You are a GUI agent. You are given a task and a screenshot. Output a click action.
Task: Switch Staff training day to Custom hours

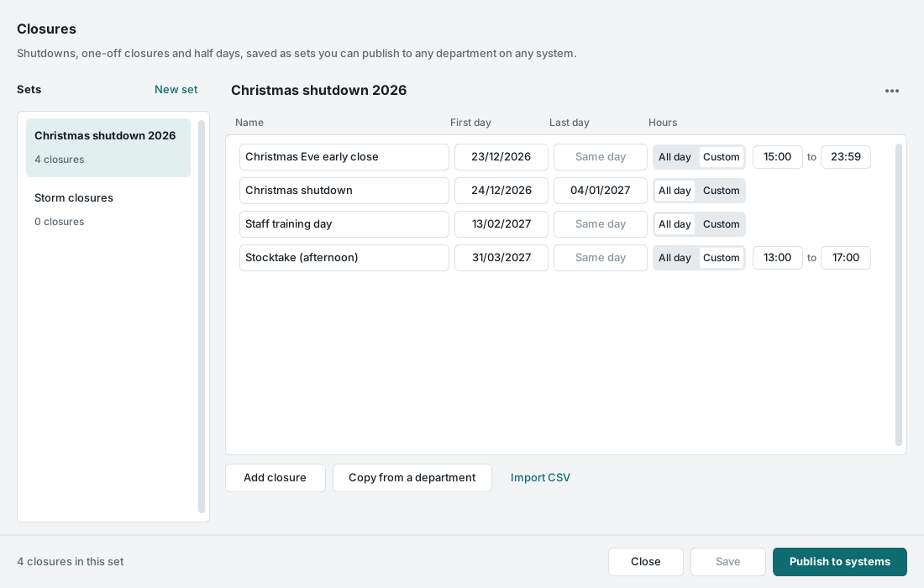(722, 224)
